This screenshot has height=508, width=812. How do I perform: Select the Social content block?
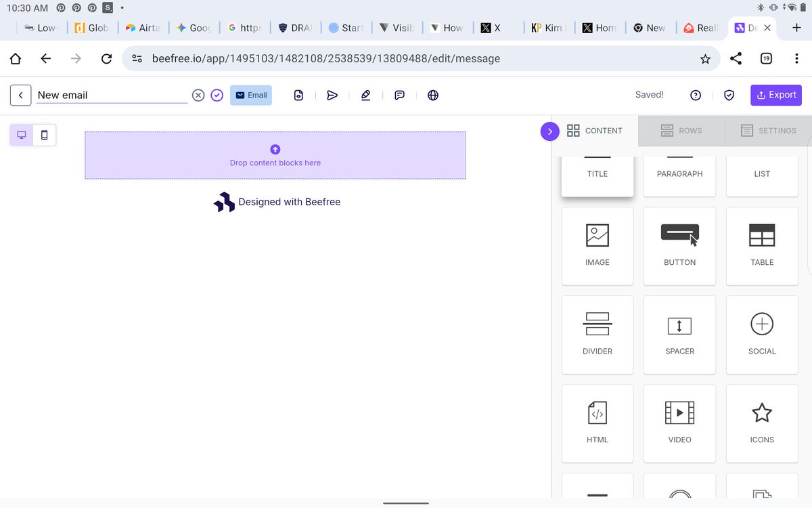pyautogui.click(x=762, y=335)
